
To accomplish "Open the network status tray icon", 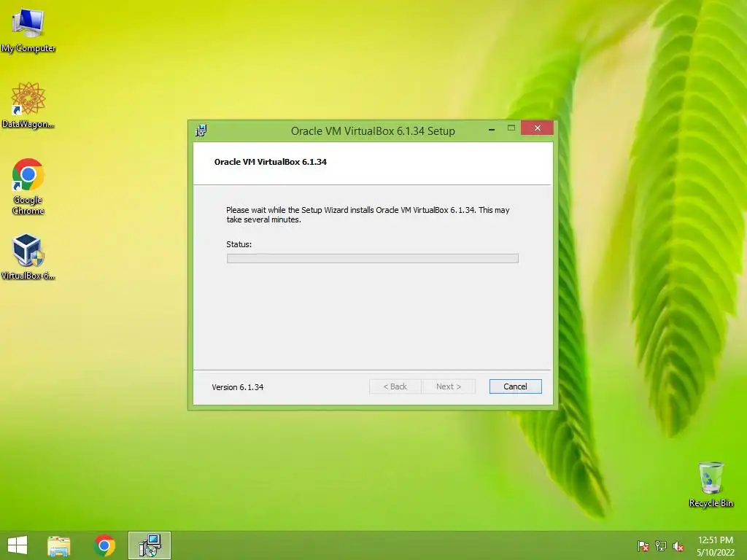I will pyautogui.click(x=661, y=546).
